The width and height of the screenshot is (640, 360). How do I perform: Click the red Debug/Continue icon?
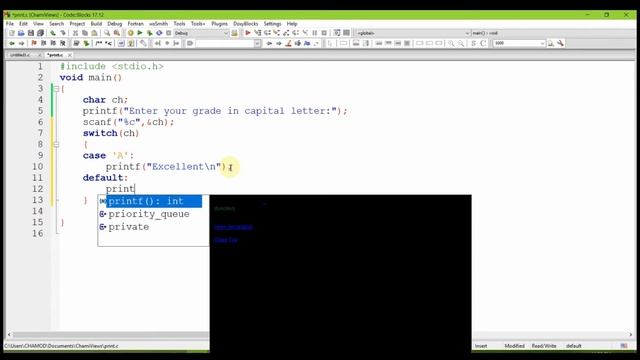coord(248,33)
